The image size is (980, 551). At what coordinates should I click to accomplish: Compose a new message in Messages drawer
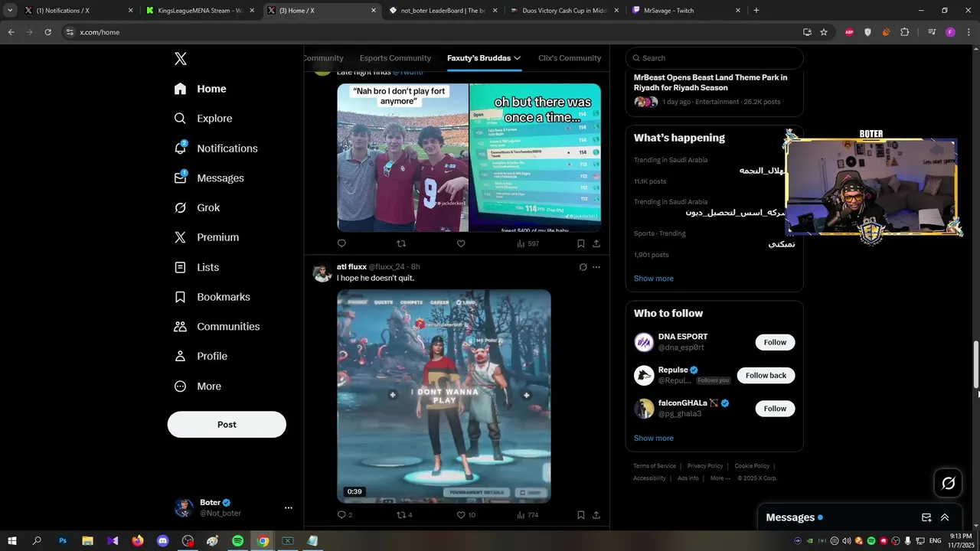[926, 517]
